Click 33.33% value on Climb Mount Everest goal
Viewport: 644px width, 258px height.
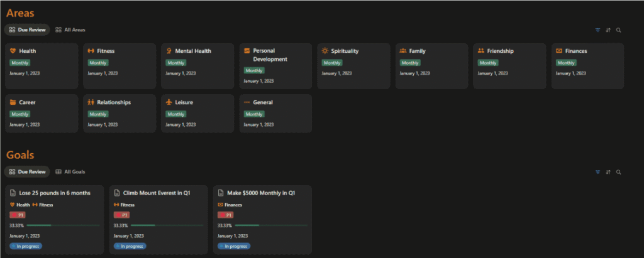tap(121, 225)
